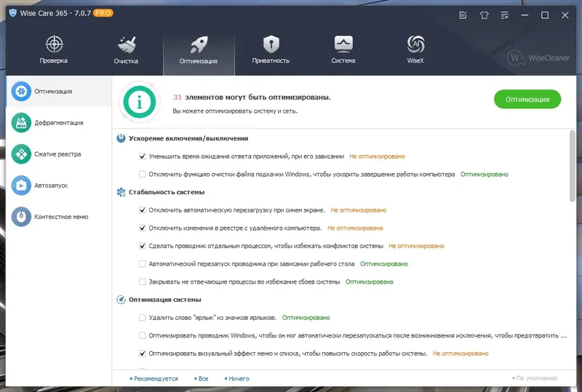Click the feedback note icon in title bar
Viewport: 582px width, 392px height.
tap(463, 15)
